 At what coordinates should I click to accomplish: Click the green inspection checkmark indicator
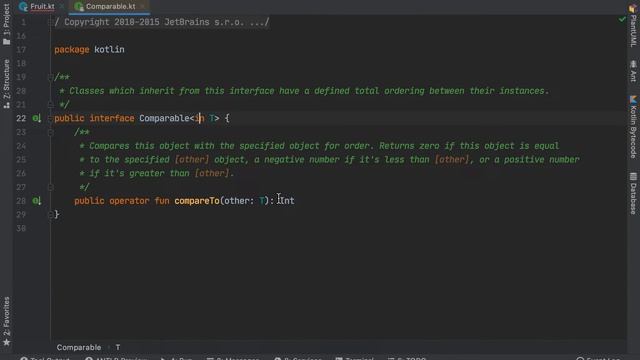click(x=622, y=19)
